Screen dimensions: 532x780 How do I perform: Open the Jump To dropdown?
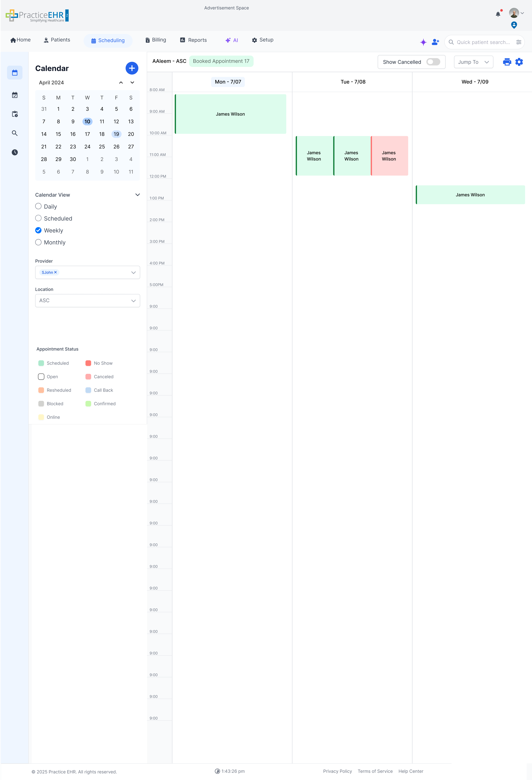(473, 62)
